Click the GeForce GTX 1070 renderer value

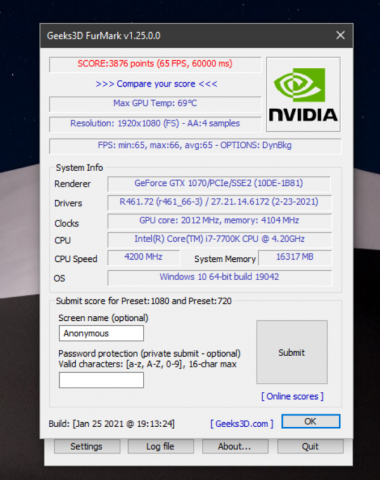click(219, 183)
